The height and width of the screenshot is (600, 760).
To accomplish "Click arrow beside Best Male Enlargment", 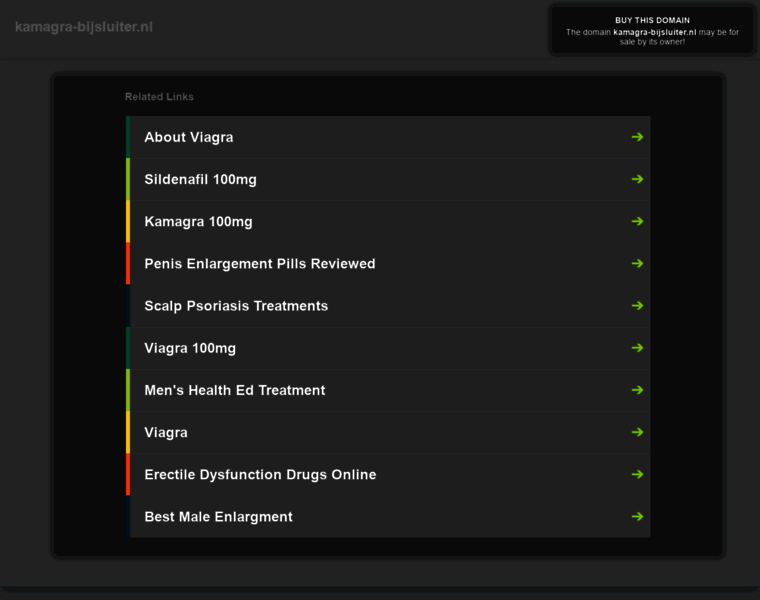I will click(637, 517).
